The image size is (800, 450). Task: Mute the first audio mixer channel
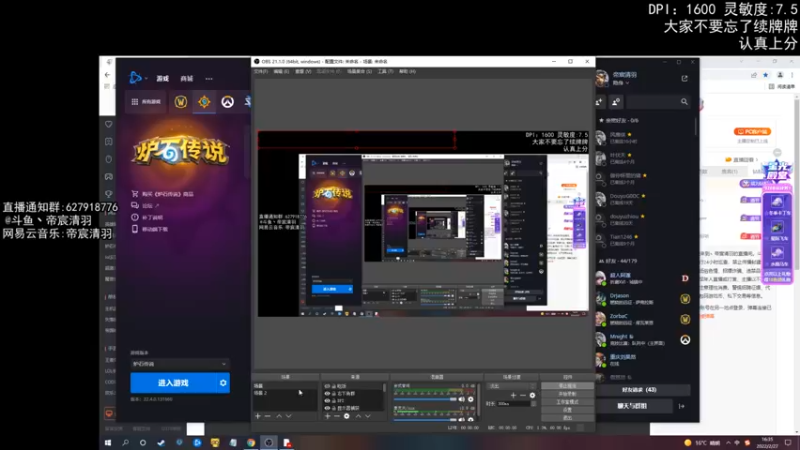(x=462, y=399)
